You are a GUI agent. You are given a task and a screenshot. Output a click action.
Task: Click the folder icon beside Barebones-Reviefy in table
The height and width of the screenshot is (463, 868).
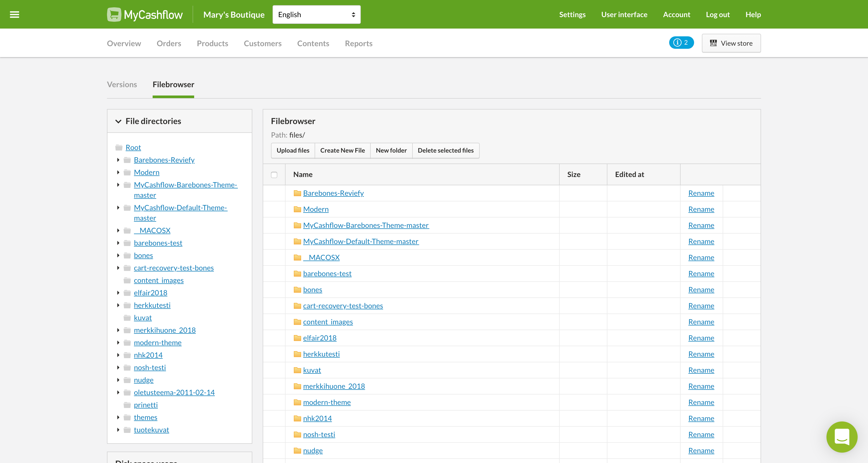tap(297, 193)
